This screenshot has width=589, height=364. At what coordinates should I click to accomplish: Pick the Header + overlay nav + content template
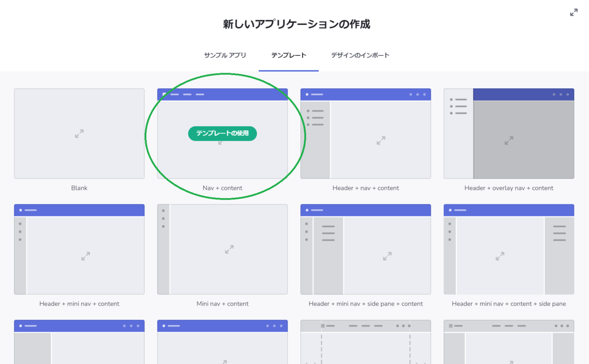(509, 133)
